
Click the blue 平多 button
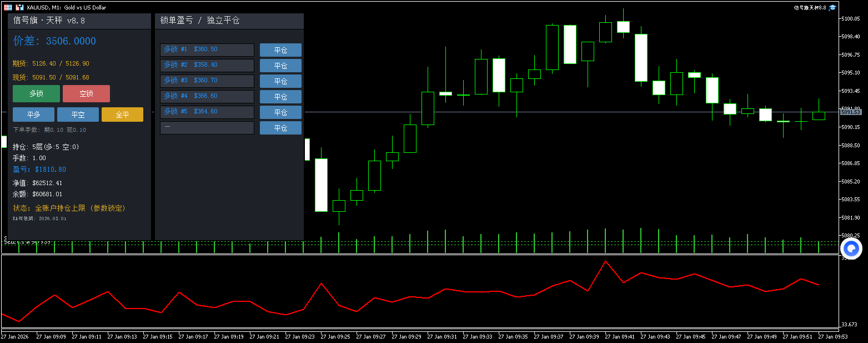coord(33,115)
